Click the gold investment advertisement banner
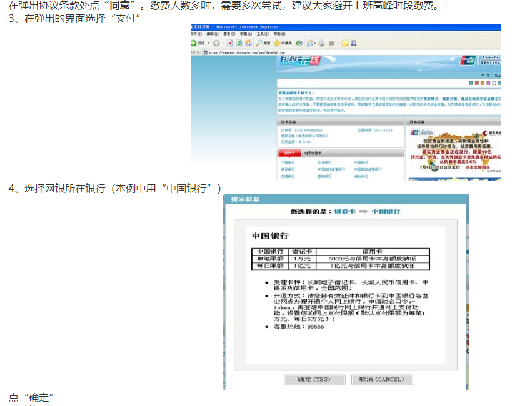This screenshot has width=532, height=406. coord(454,150)
